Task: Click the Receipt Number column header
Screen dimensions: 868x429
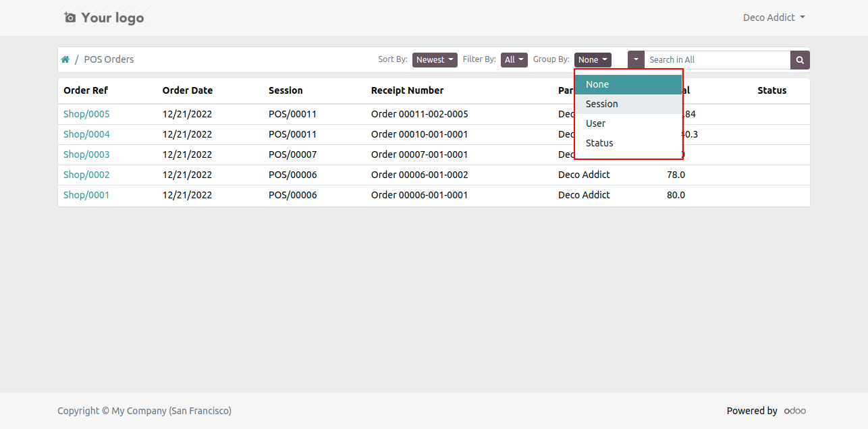Action: tap(408, 90)
